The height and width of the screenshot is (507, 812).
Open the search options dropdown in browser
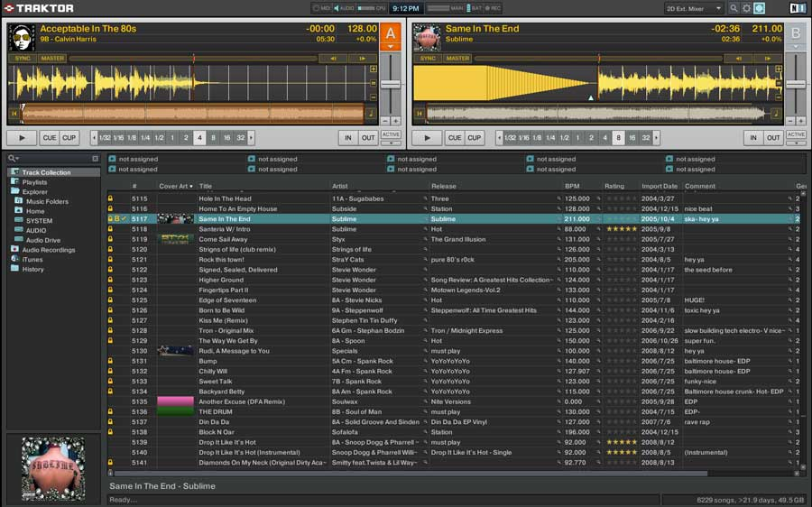point(14,159)
